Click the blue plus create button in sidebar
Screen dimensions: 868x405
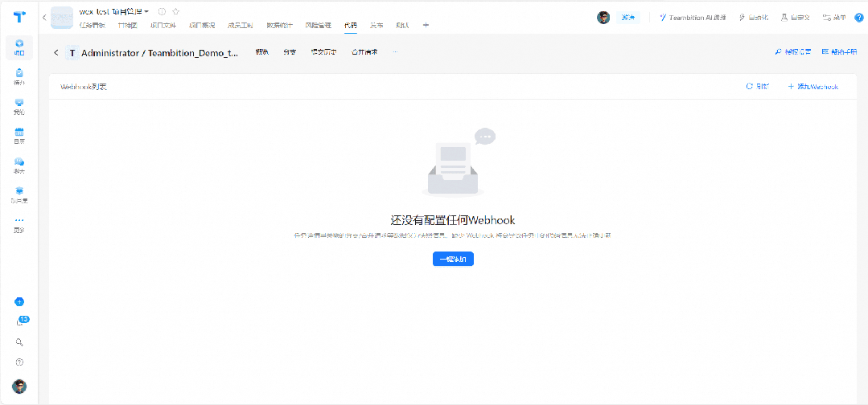coord(19,302)
